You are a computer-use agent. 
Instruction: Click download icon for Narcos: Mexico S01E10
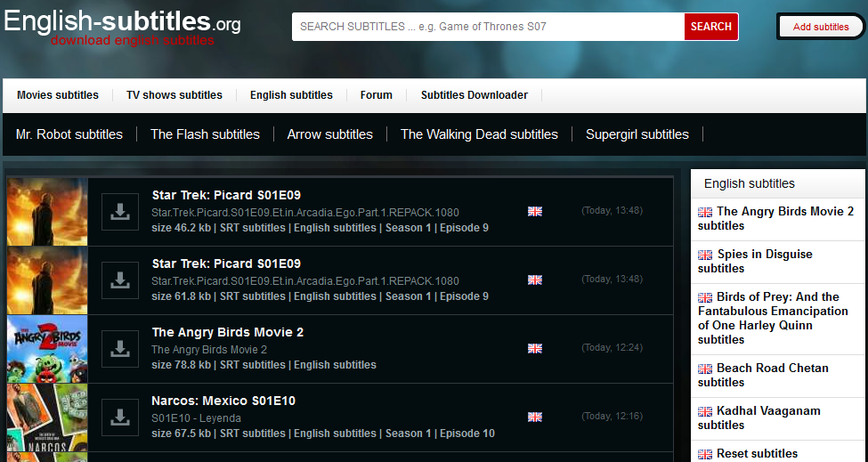pyautogui.click(x=120, y=417)
